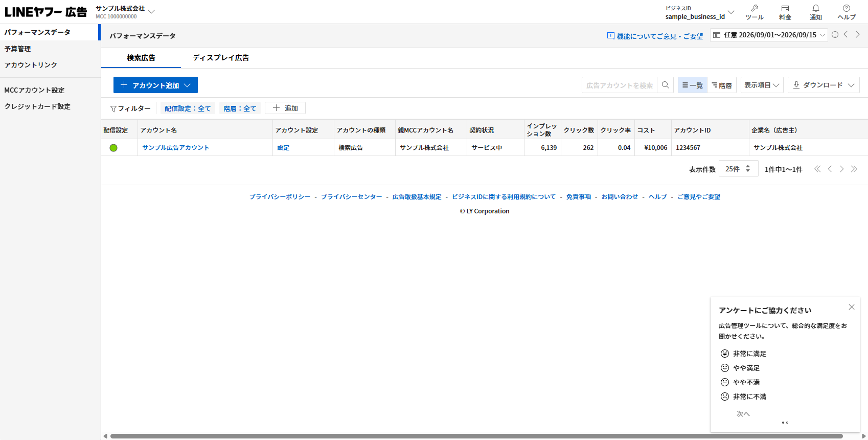Screen dimensions: 868x440
Task: Select 非常に不満 survey option
Action: (x=743, y=397)
